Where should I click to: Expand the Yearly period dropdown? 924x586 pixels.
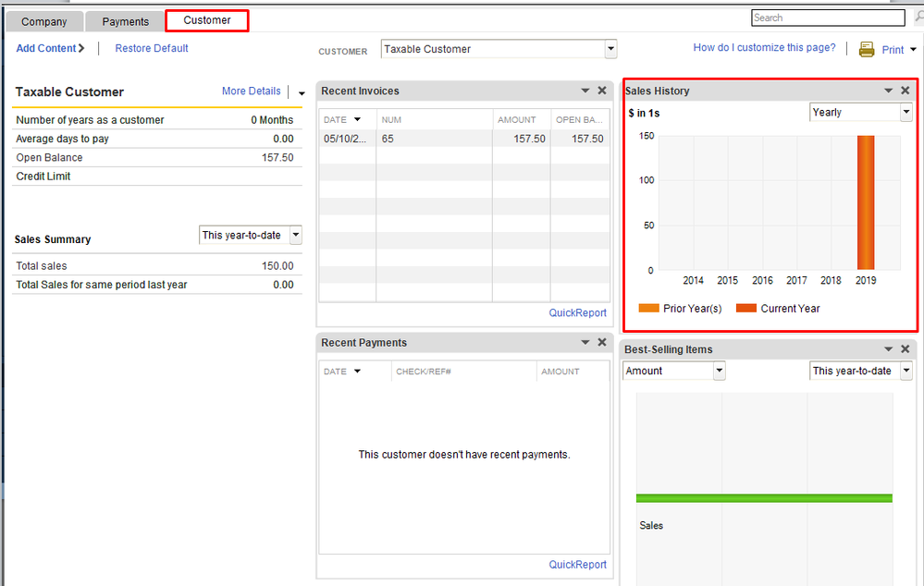[x=906, y=113]
